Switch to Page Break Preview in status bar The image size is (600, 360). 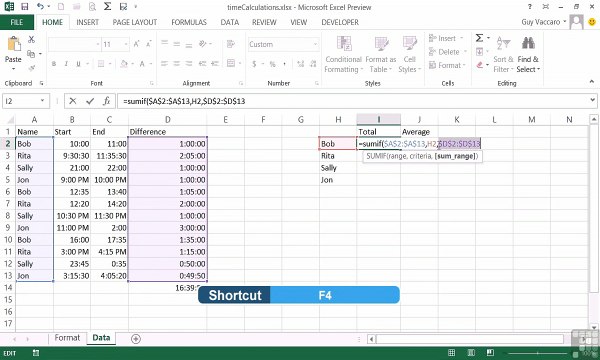[490, 353]
